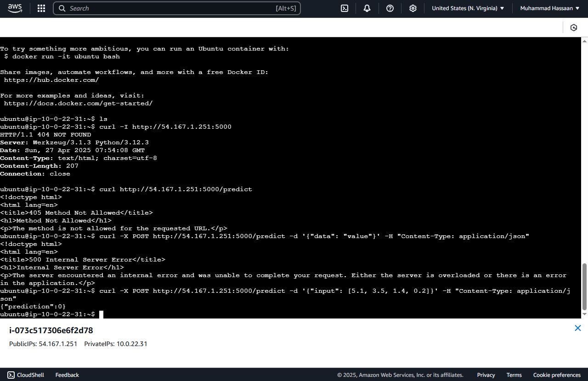Open the notifications bell
The width and height of the screenshot is (588, 381).
pos(367,8)
